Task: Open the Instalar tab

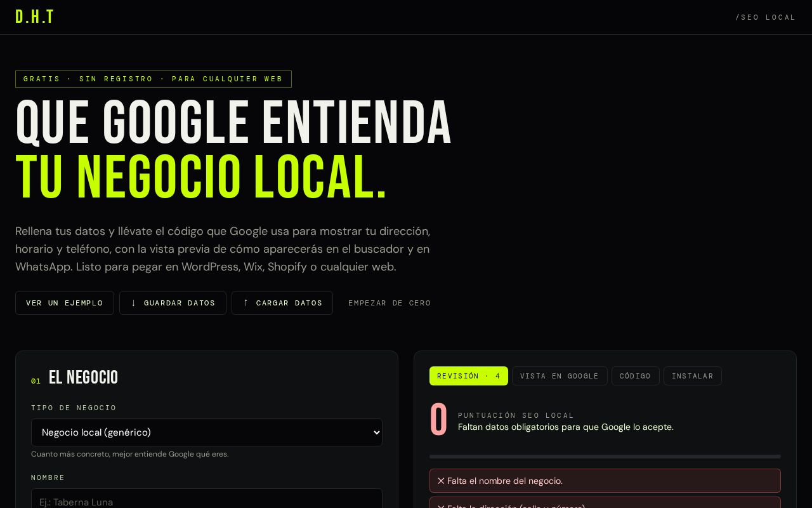Action: (x=693, y=376)
